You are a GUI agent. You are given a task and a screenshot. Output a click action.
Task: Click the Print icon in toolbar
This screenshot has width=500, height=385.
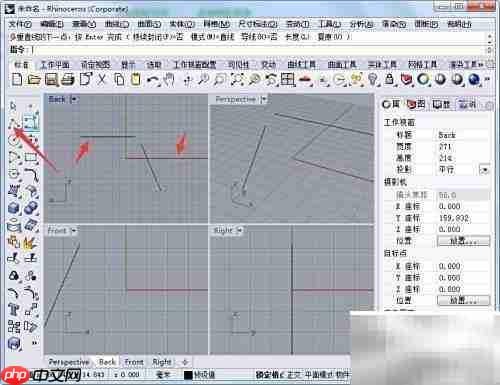tap(68, 79)
